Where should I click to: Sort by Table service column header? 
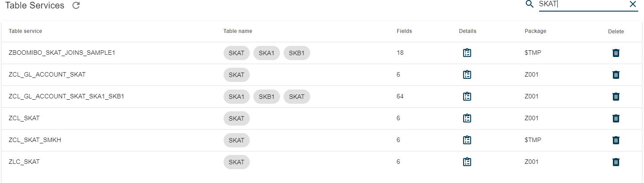25,31
